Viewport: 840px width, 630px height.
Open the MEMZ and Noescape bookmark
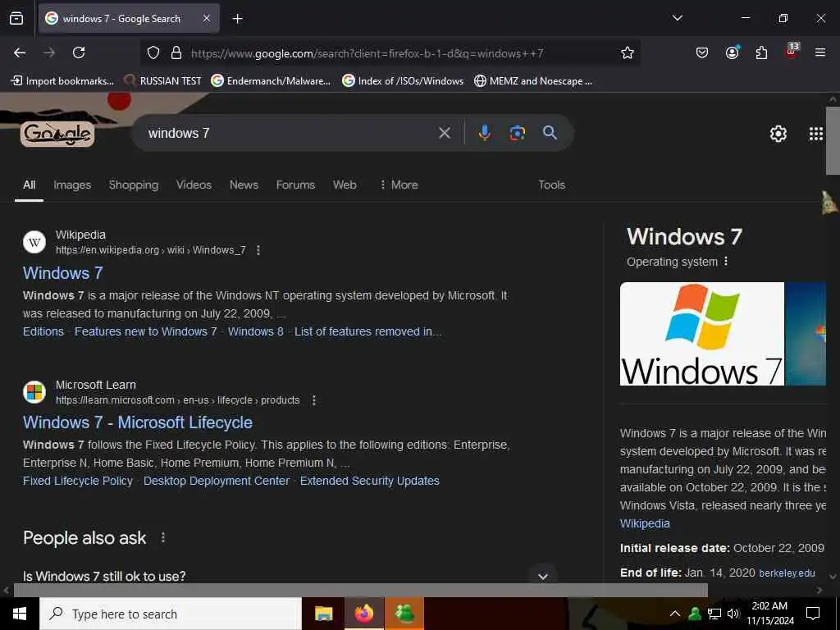tap(533, 81)
